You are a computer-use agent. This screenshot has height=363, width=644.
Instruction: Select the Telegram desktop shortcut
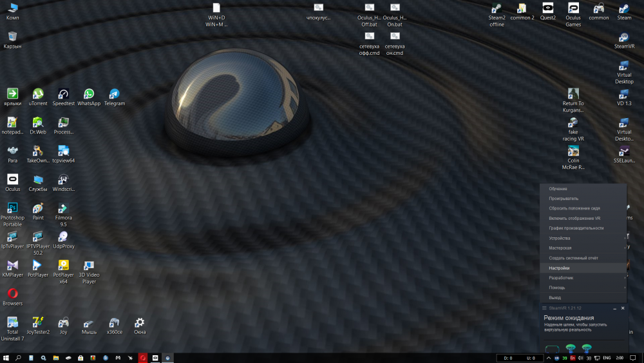[x=114, y=97]
